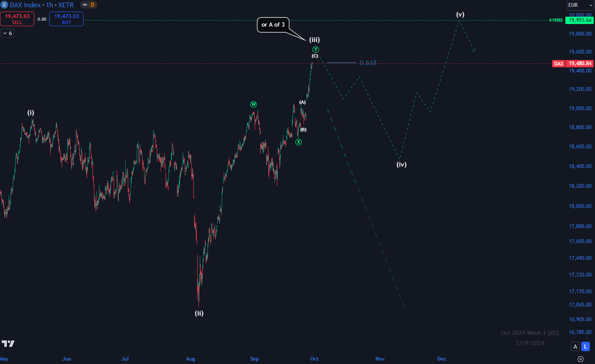
Task: Click the green 19,953.64 price level label
Action: [580, 20]
